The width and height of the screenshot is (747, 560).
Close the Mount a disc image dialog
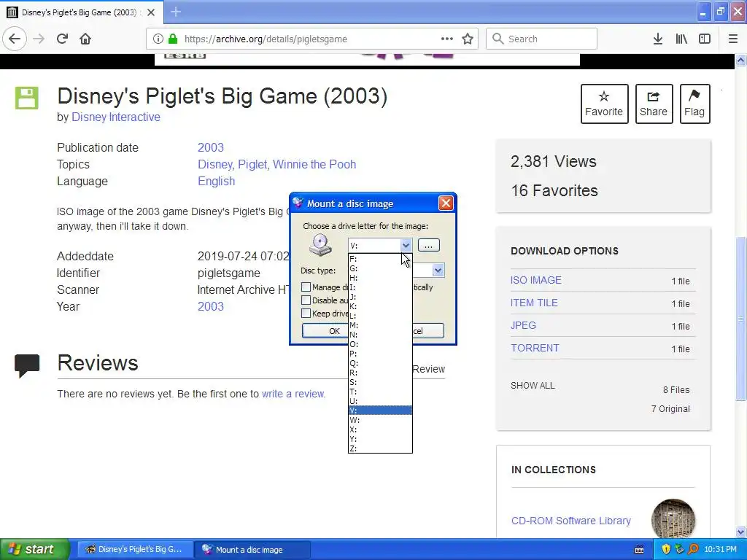pos(446,203)
